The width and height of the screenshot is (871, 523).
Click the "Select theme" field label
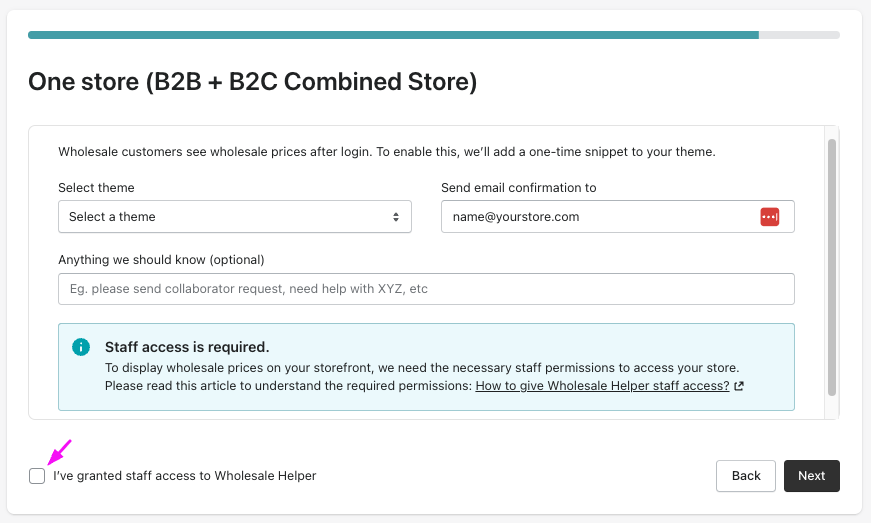pyautogui.click(x=96, y=188)
